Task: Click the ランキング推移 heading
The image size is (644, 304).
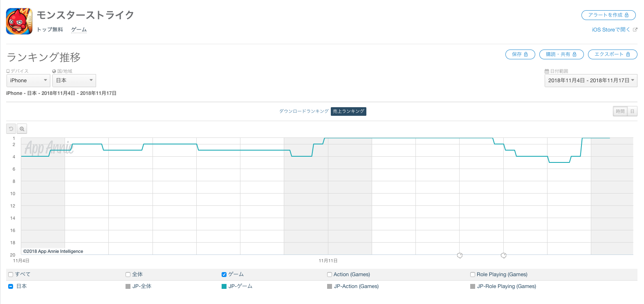Action: (x=44, y=57)
